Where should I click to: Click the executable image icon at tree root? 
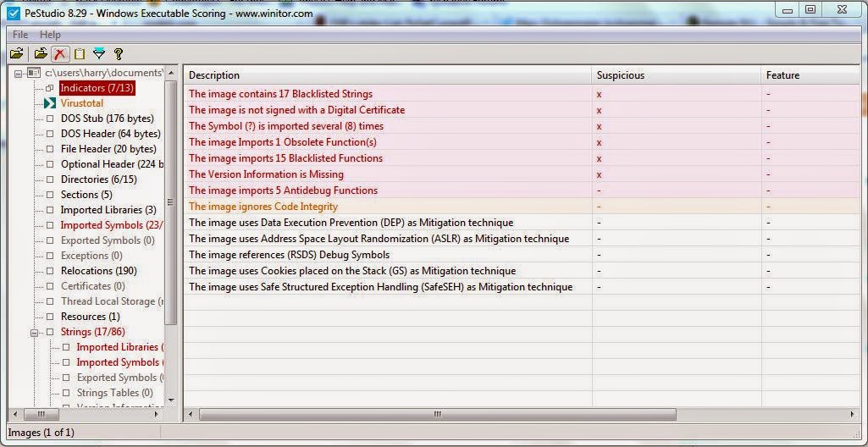coord(34,73)
